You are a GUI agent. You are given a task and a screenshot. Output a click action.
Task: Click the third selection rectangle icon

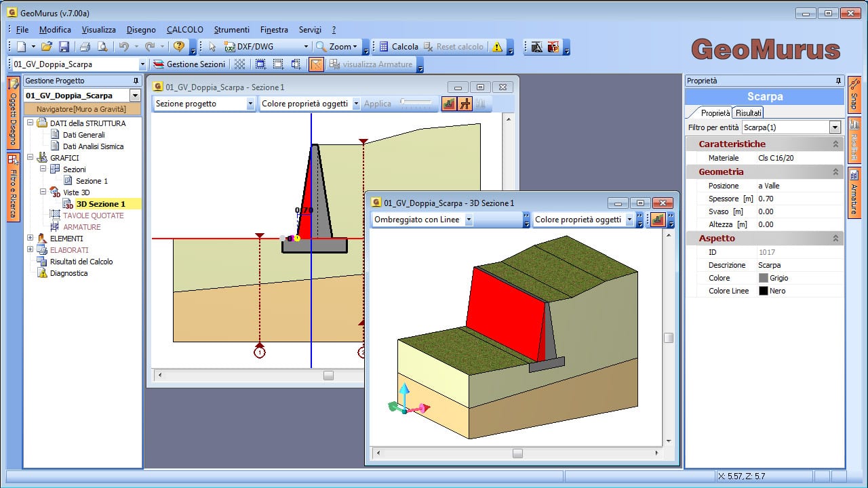click(x=296, y=64)
